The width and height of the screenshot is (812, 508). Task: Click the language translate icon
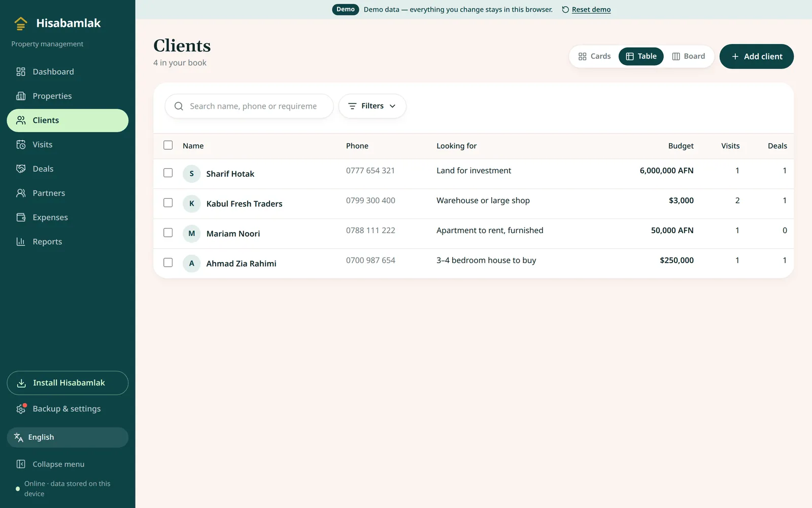[x=19, y=437]
